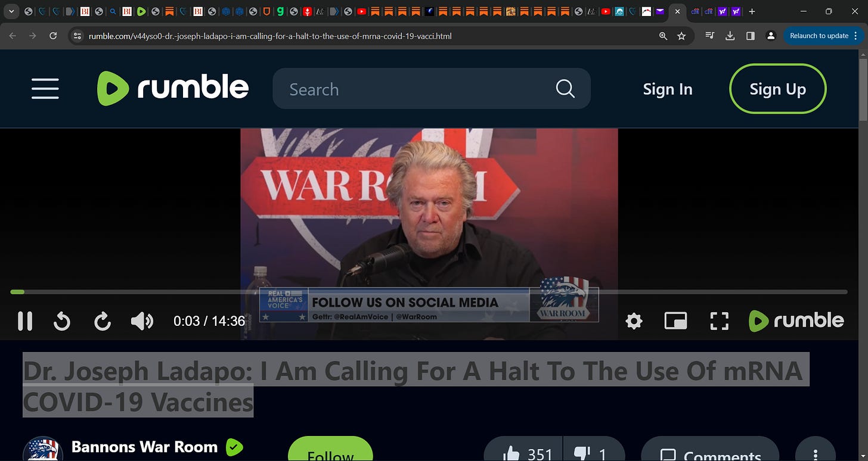Rewind the video with the replay icon
868x461 pixels.
62,322
